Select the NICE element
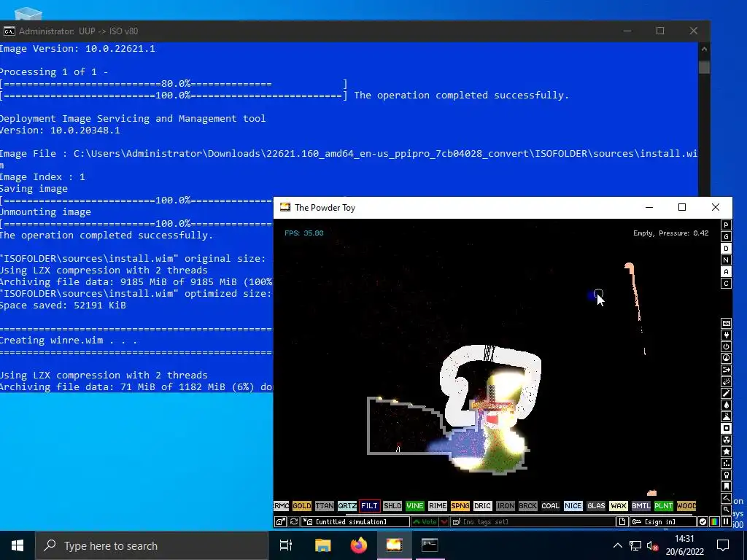The image size is (747, 560). coord(573,506)
